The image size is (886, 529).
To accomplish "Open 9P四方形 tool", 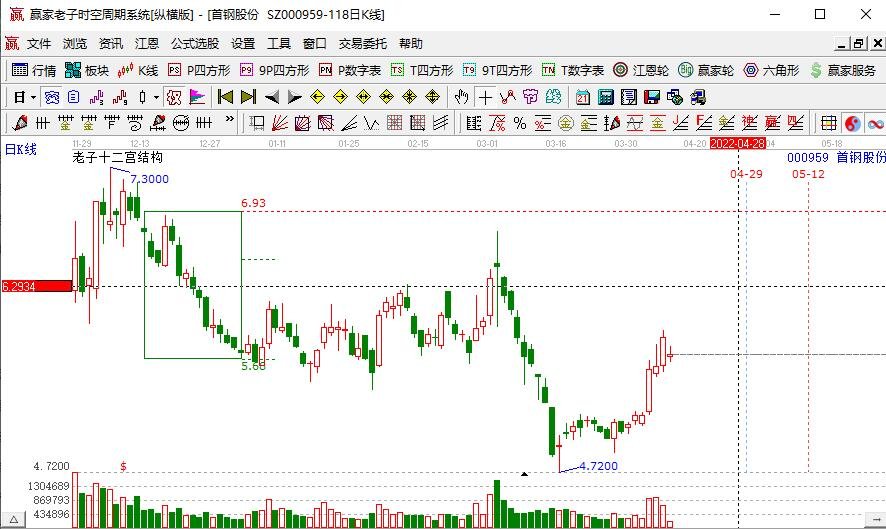I will (275, 70).
